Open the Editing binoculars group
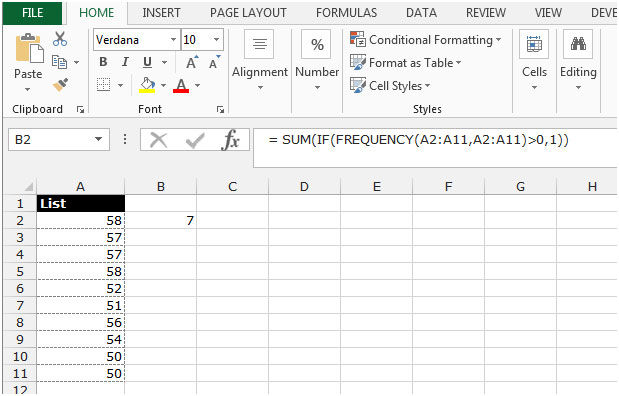 pyautogui.click(x=578, y=44)
